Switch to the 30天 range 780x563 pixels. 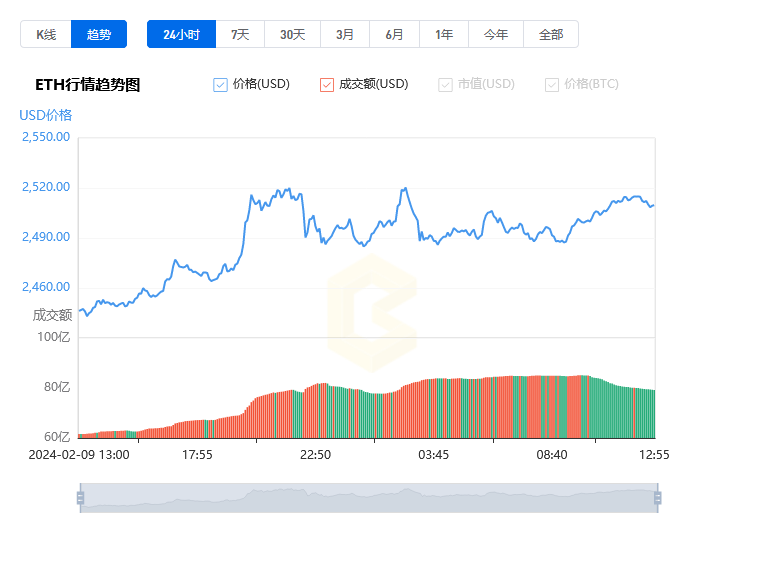[292, 34]
